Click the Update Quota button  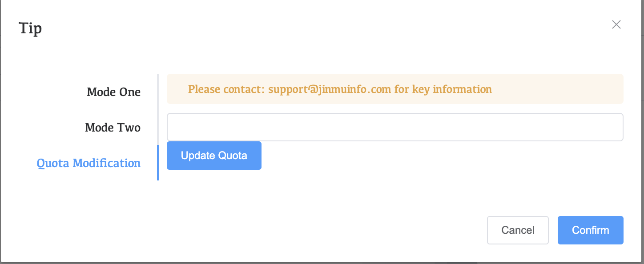[214, 156]
